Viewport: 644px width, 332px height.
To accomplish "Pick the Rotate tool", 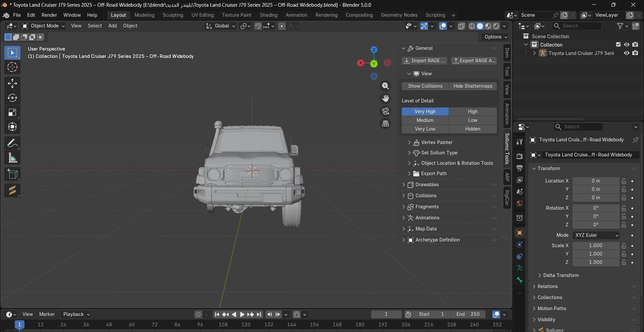I will (12, 98).
